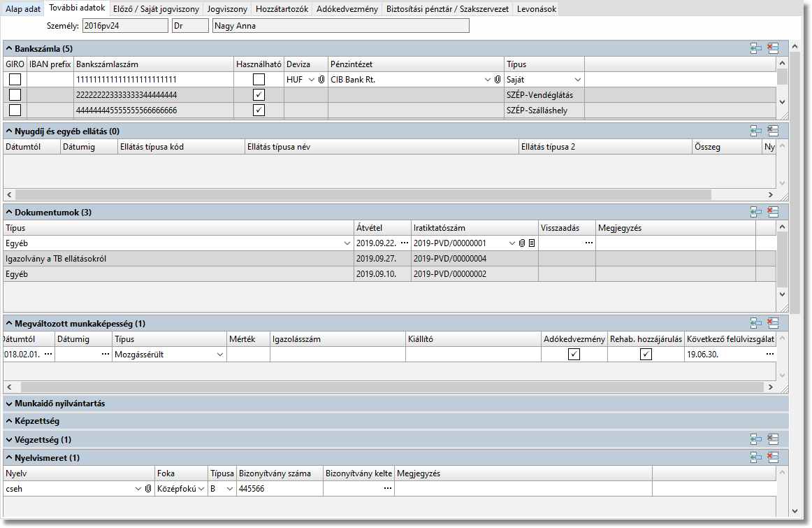Switch to Levonások tab

537,9
